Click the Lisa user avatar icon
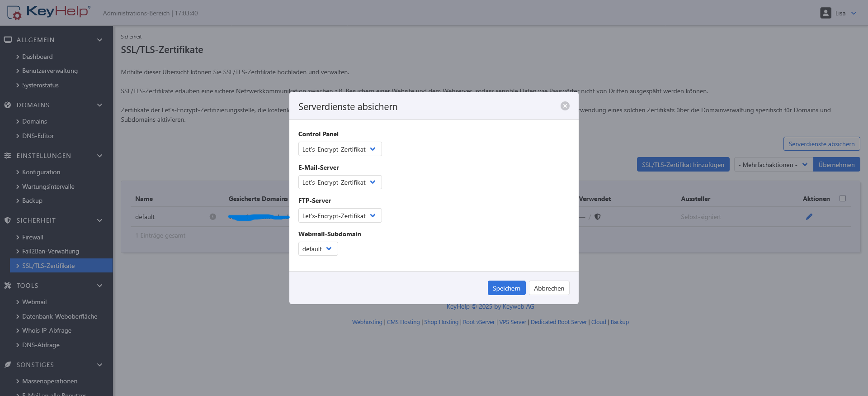 pyautogui.click(x=826, y=13)
